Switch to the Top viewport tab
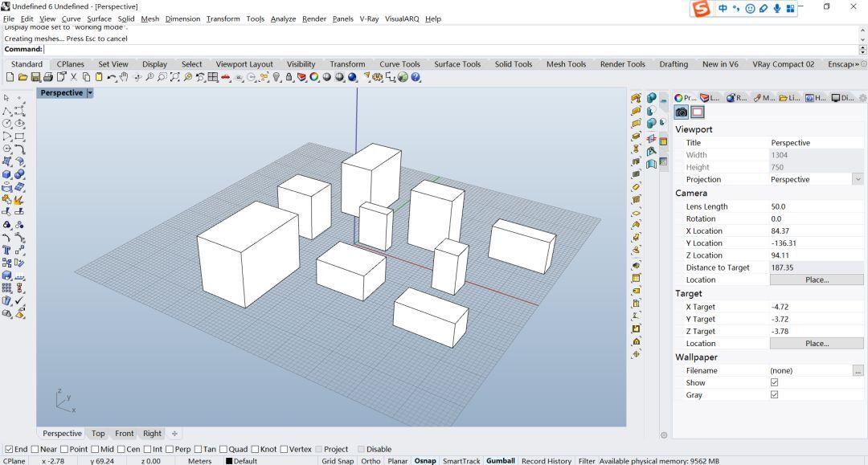Screen dimensions: 868x465 point(98,434)
